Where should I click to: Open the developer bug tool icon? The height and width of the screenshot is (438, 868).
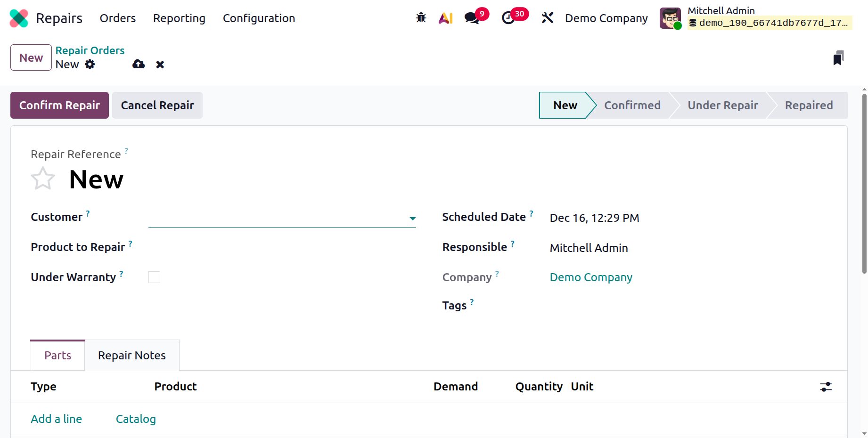[420, 17]
